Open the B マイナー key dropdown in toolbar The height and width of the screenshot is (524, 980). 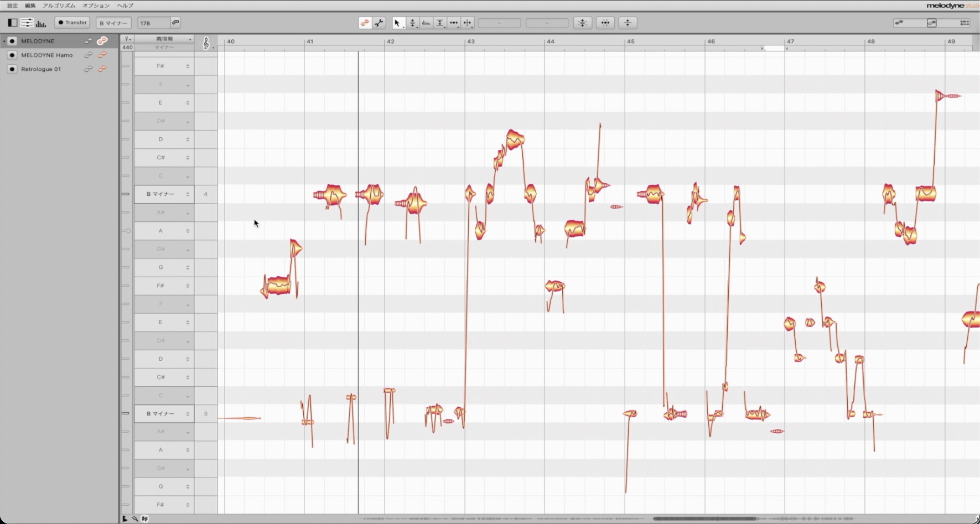(113, 23)
